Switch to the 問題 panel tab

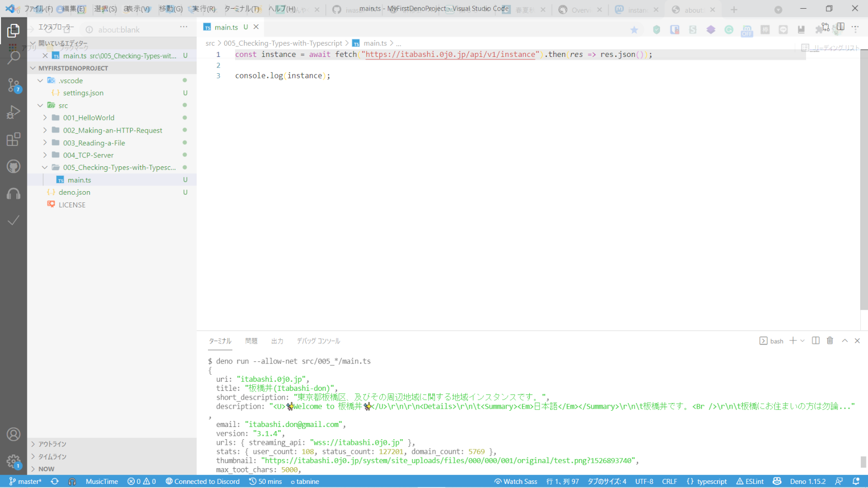[x=251, y=341]
